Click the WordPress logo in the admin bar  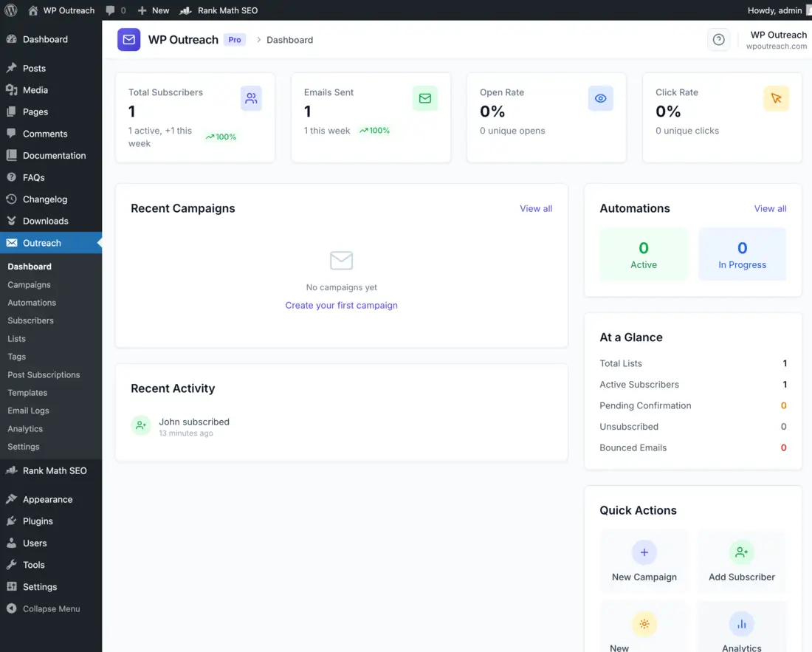point(10,10)
